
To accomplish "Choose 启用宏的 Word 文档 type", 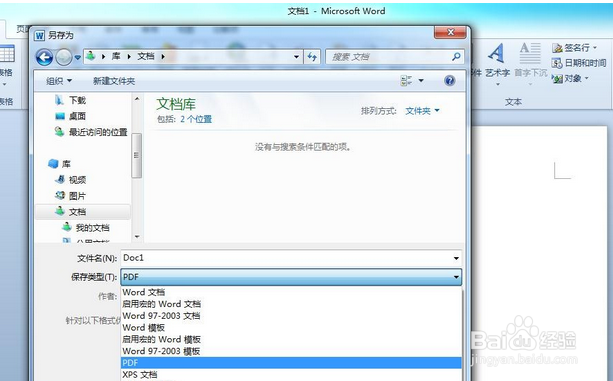I will pos(291,304).
